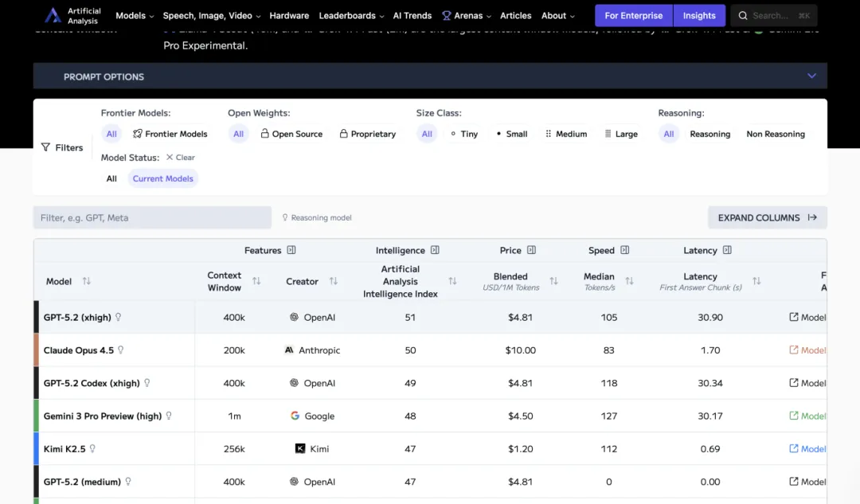Screen dimensions: 860x504
Task: Open Model link for GPT-5.2 Codex (xhigh)
Action: (x=807, y=383)
